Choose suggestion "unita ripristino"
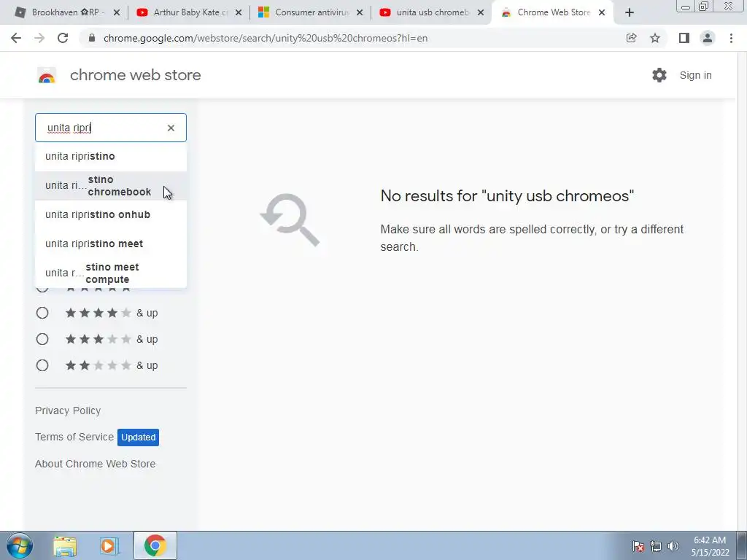Image resolution: width=747 pixels, height=560 pixels. [x=111, y=156]
